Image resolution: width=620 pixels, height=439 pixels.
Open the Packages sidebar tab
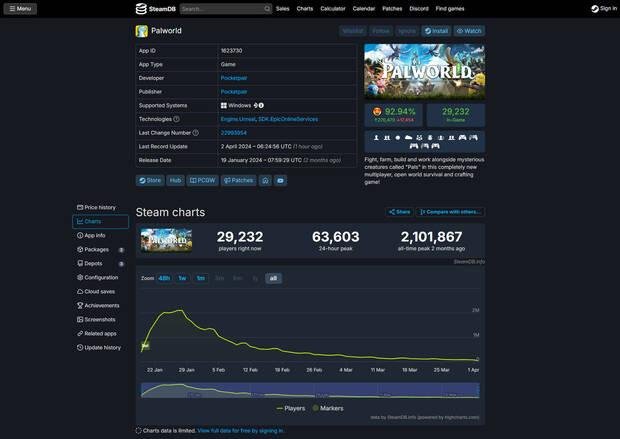pyautogui.click(x=100, y=250)
